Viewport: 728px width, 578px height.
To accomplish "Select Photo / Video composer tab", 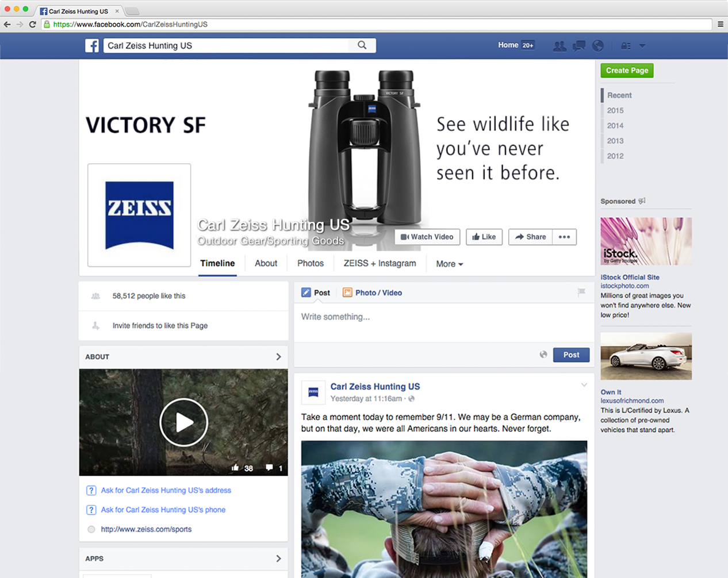I will point(372,292).
